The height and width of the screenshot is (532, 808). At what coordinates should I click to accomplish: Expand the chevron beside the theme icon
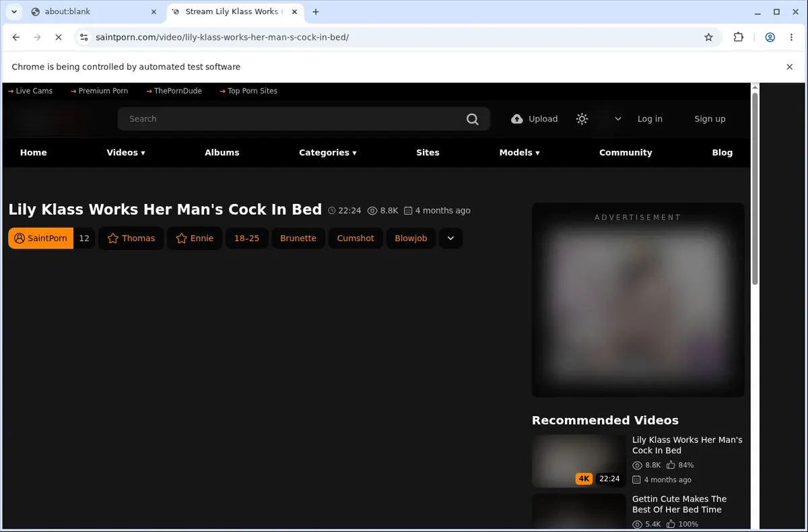click(x=618, y=119)
